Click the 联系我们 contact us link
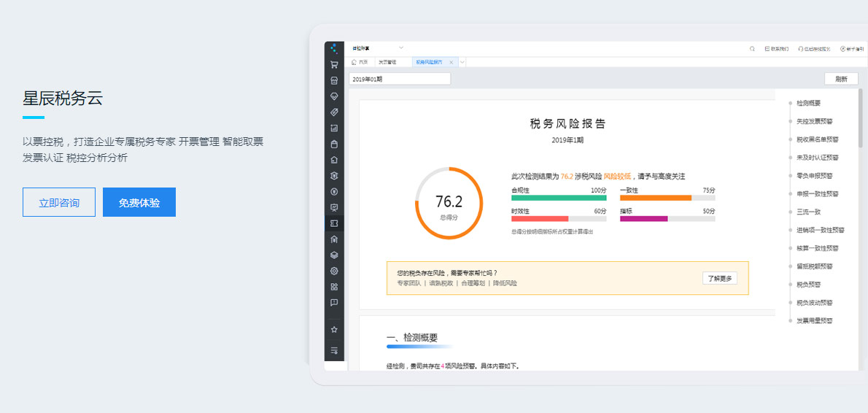Image resolution: width=868 pixels, height=413 pixels. pyautogui.click(x=776, y=49)
